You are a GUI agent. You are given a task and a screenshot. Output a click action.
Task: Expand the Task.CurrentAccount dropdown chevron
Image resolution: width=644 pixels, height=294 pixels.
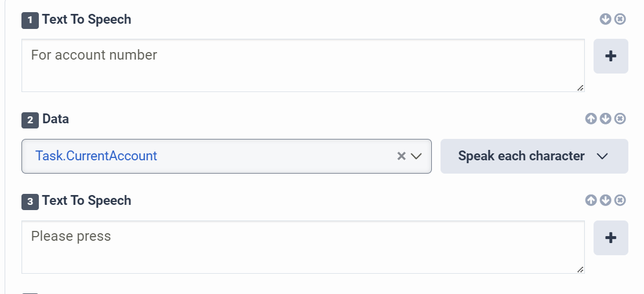(x=416, y=156)
